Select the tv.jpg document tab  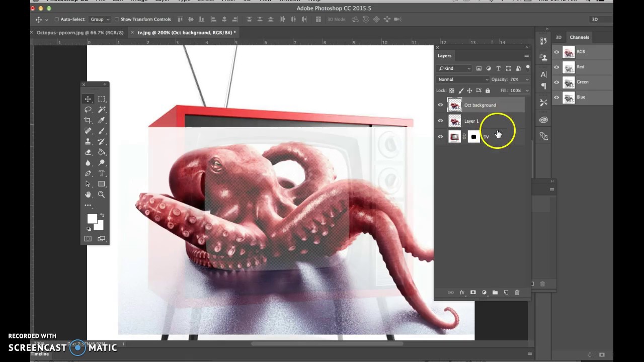click(x=186, y=33)
